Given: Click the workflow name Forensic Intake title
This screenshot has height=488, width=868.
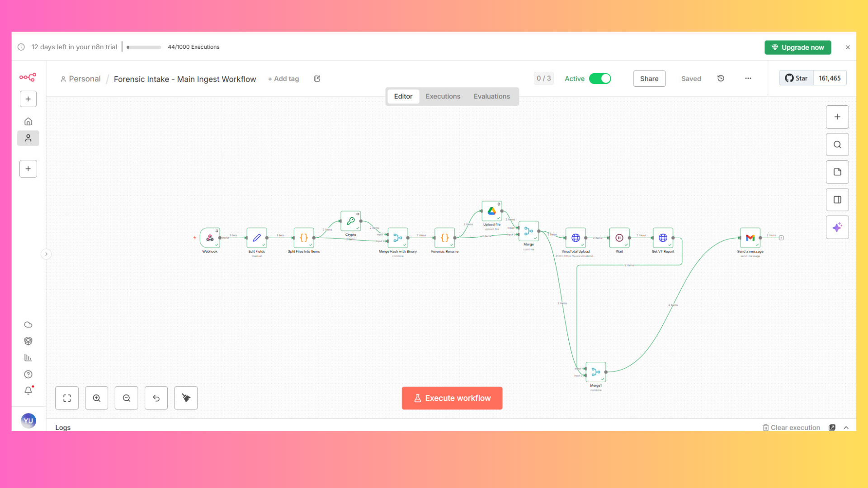Looking at the screenshot, I should pos(185,79).
